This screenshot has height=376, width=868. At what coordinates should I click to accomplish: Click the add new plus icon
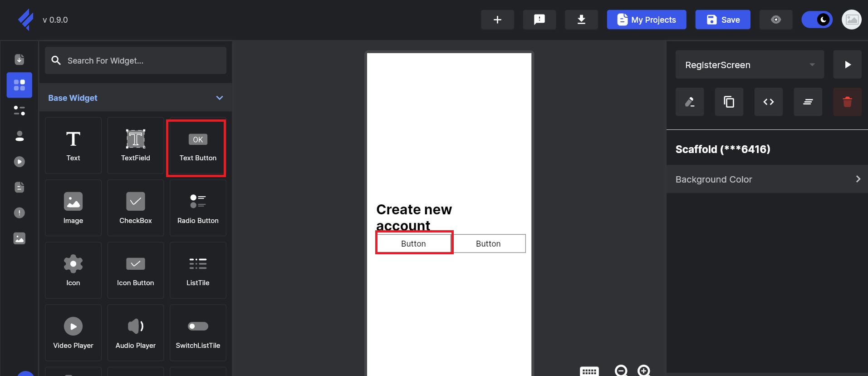497,20
